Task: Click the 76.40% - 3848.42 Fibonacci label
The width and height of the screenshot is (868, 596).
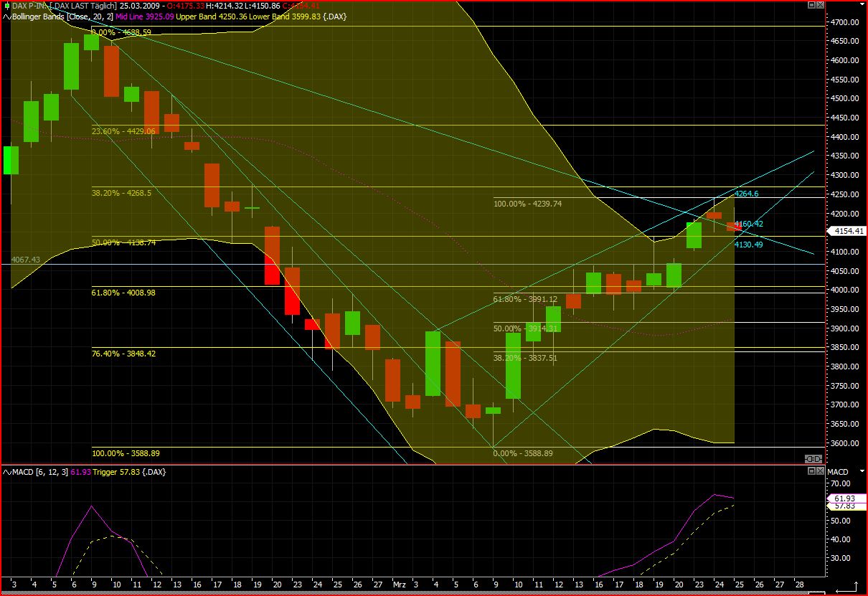Action: pyautogui.click(x=123, y=354)
